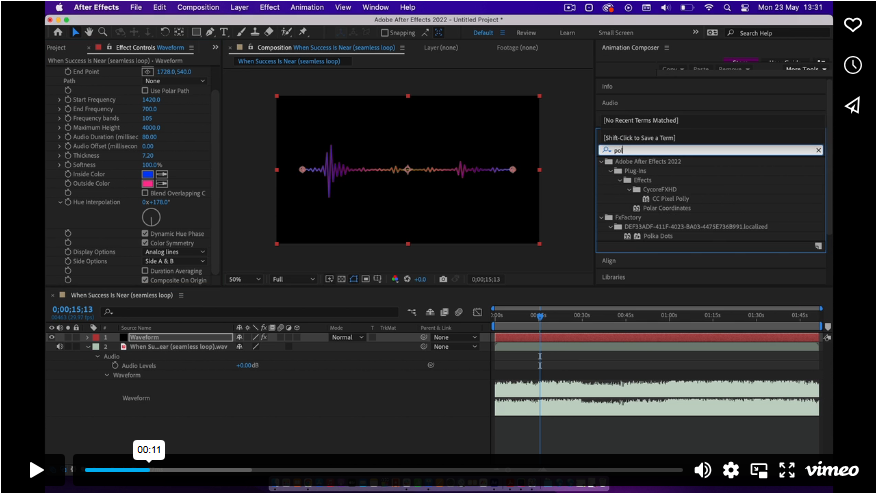877x494 pixels.
Task: Select the Pen tool
Action: (210, 32)
